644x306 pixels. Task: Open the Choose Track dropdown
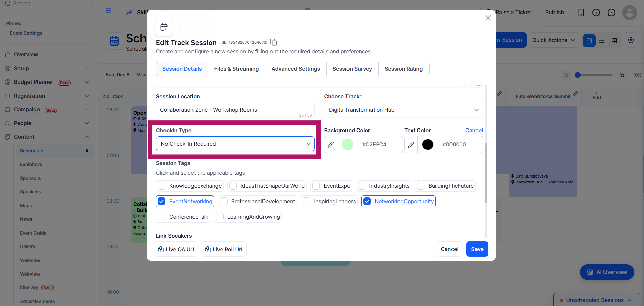pos(403,110)
